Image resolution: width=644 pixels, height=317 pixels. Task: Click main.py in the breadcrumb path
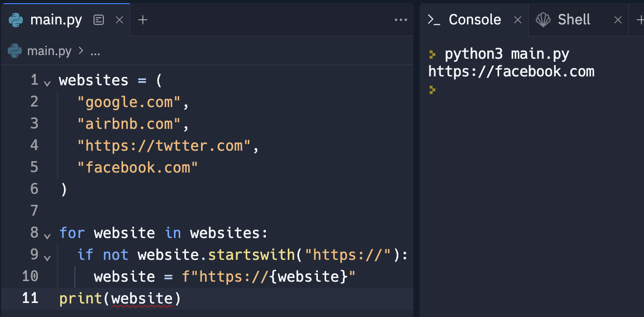coord(49,51)
